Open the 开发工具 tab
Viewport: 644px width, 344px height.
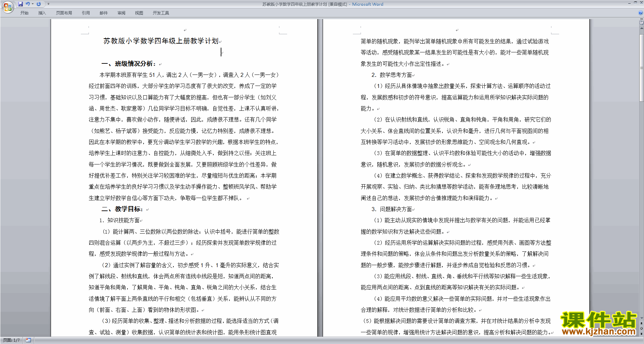click(161, 13)
